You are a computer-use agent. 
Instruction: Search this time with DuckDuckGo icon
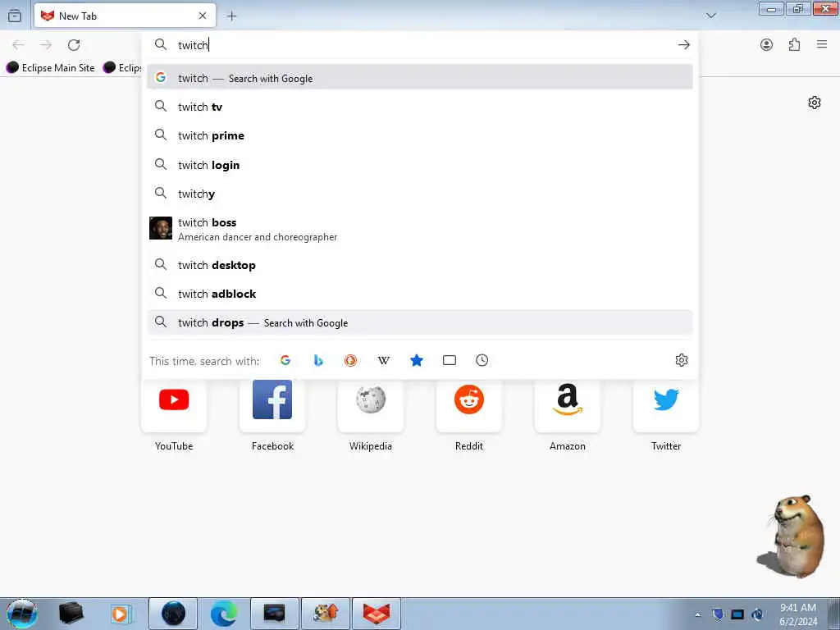click(x=350, y=361)
